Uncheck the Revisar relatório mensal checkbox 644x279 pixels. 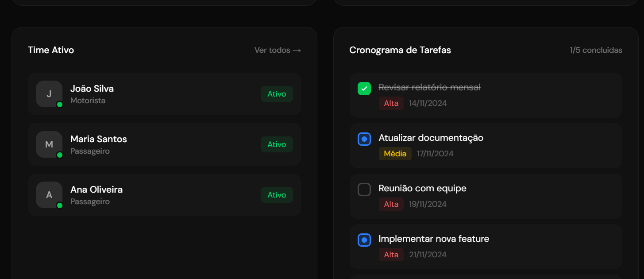click(364, 89)
